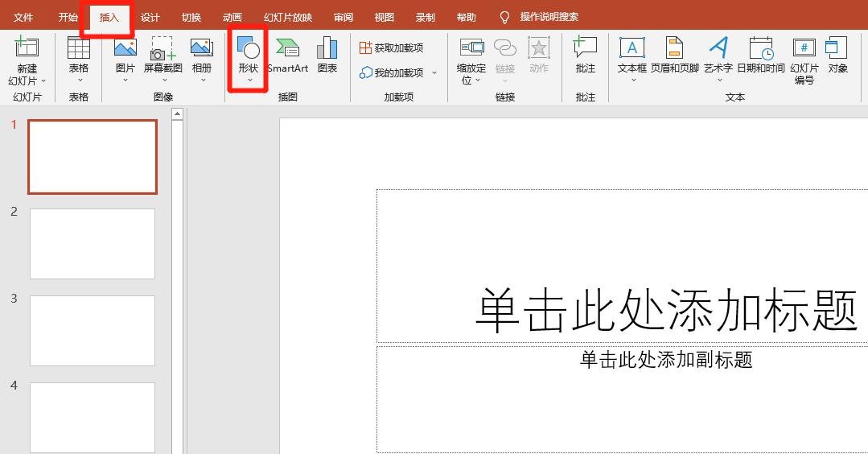Click 获取加载项 (Get Add-ins)
This screenshot has height=454, width=868.
392,48
